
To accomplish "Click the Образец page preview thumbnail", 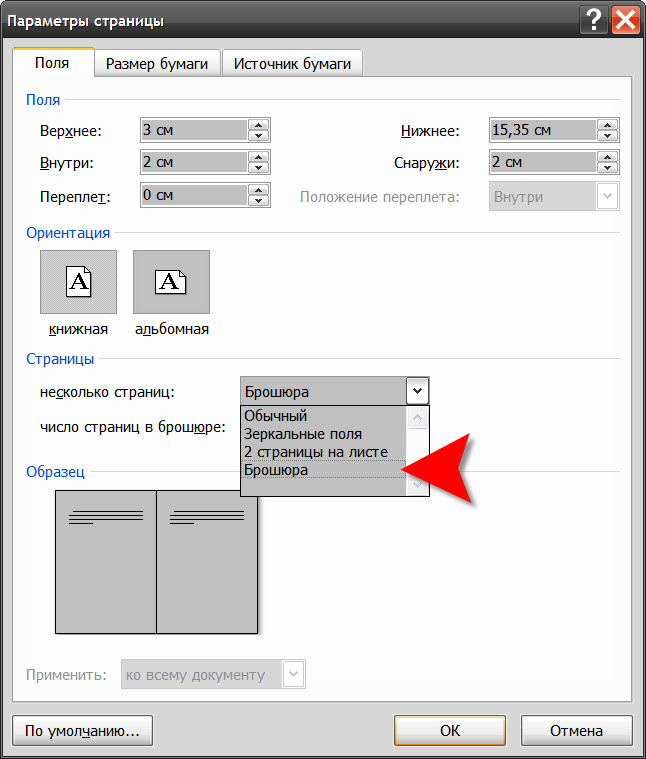I will pos(156,562).
